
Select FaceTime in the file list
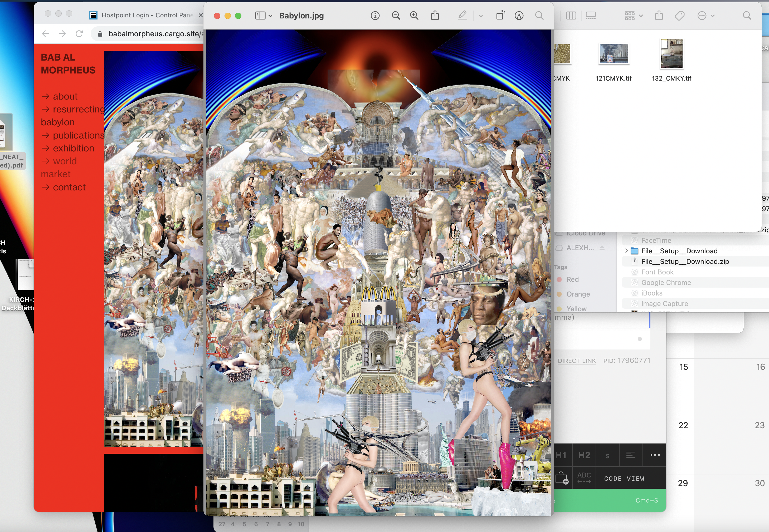tap(656, 240)
